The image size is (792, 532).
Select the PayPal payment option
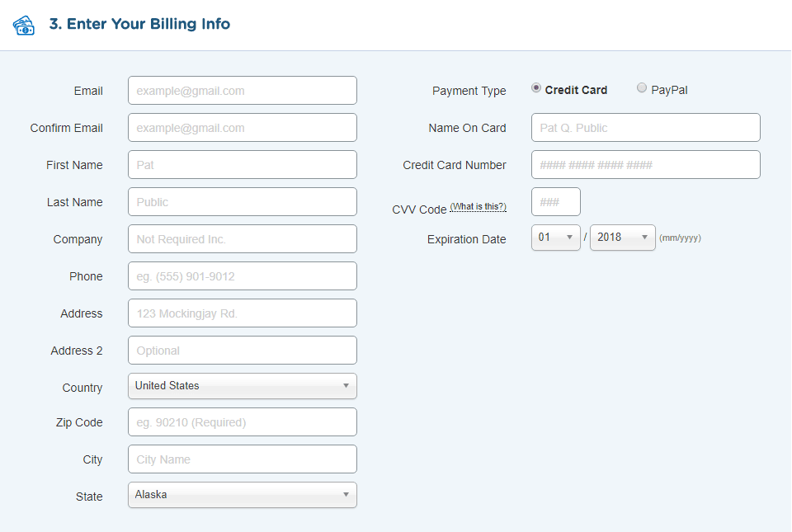(x=642, y=87)
